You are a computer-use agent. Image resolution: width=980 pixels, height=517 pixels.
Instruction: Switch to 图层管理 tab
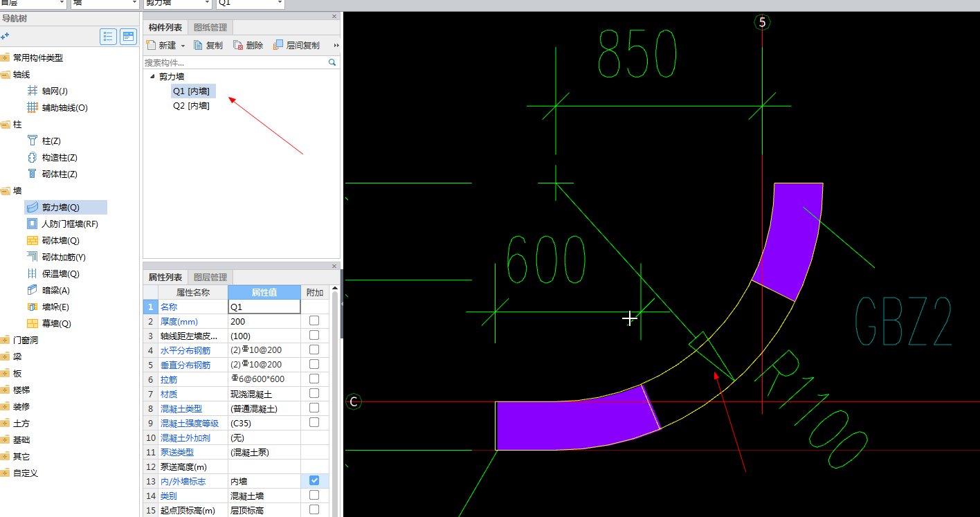coord(210,278)
